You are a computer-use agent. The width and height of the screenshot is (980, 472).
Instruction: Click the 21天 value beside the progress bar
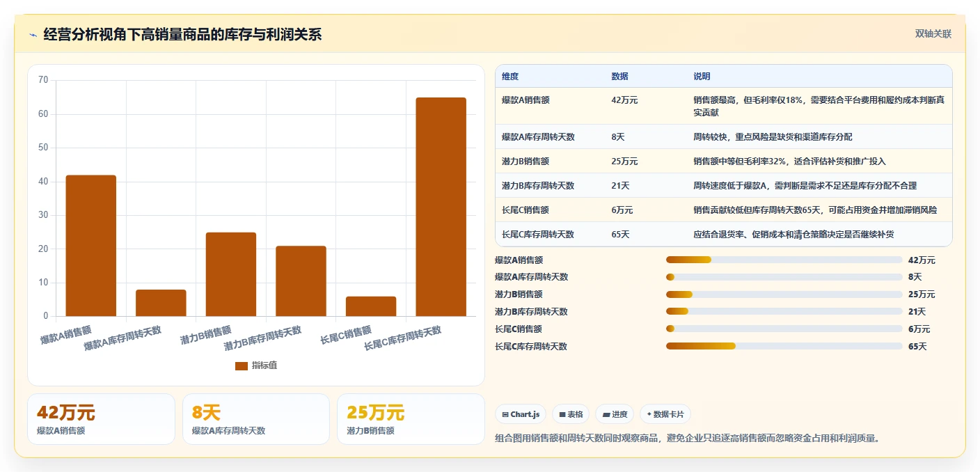pos(917,311)
